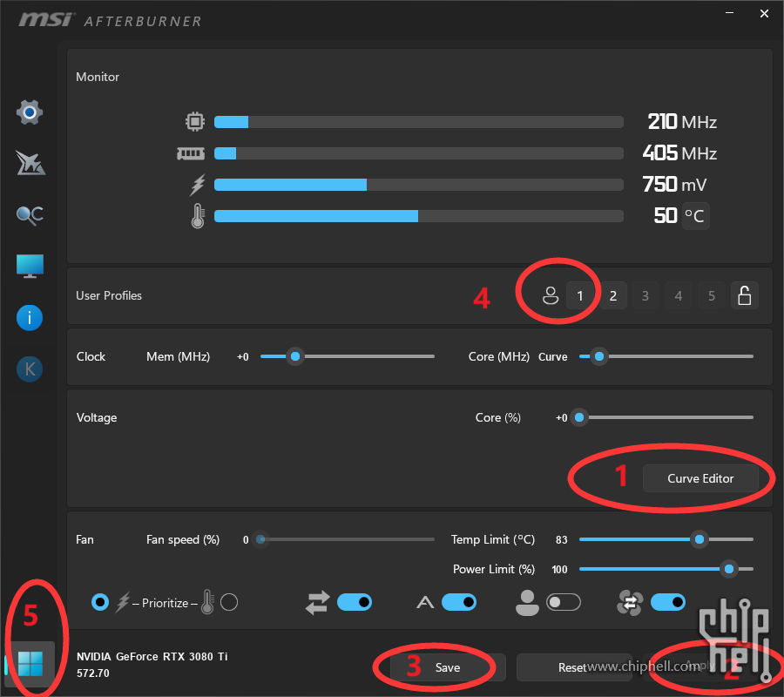Launch the jet-shaped icon in the sidebar
The image size is (784, 697).
pyautogui.click(x=30, y=163)
